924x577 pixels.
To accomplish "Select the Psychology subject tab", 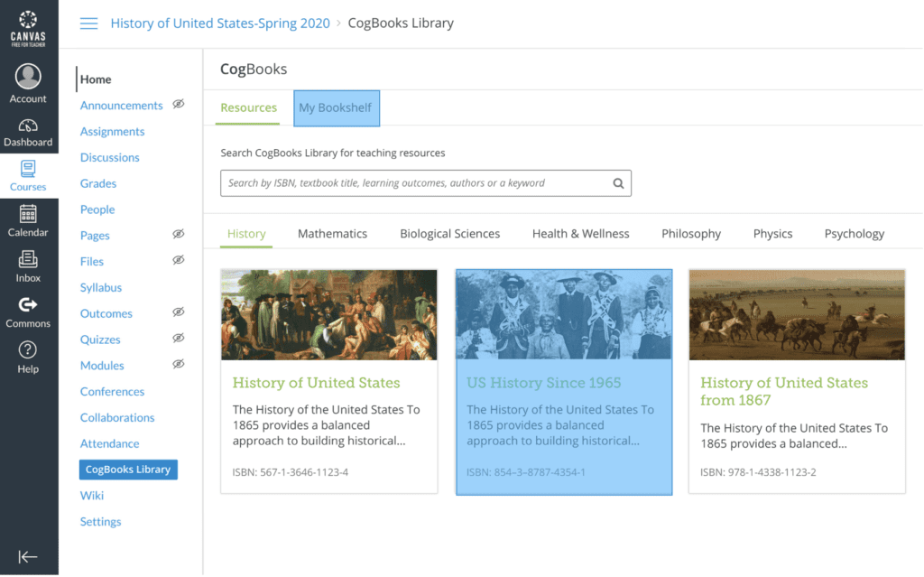I will (855, 234).
